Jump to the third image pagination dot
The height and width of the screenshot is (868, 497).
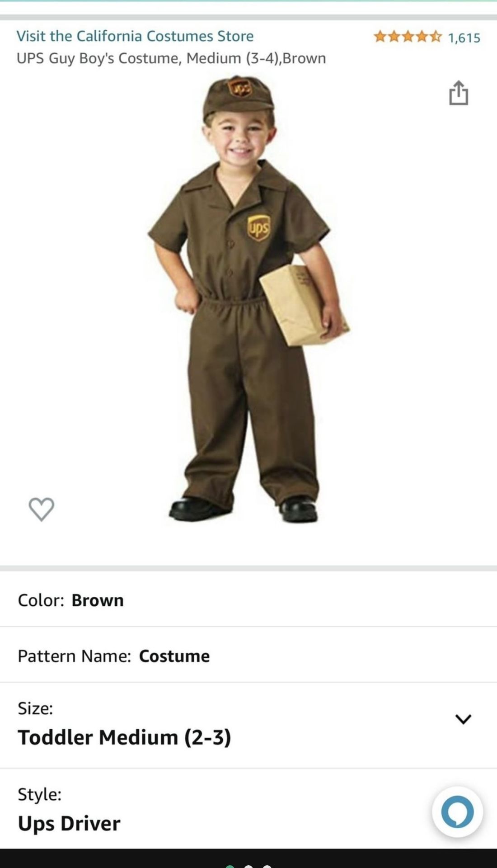267,866
